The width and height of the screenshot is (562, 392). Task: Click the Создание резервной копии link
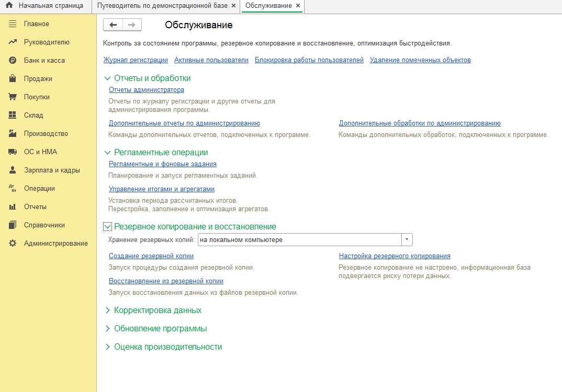(151, 256)
